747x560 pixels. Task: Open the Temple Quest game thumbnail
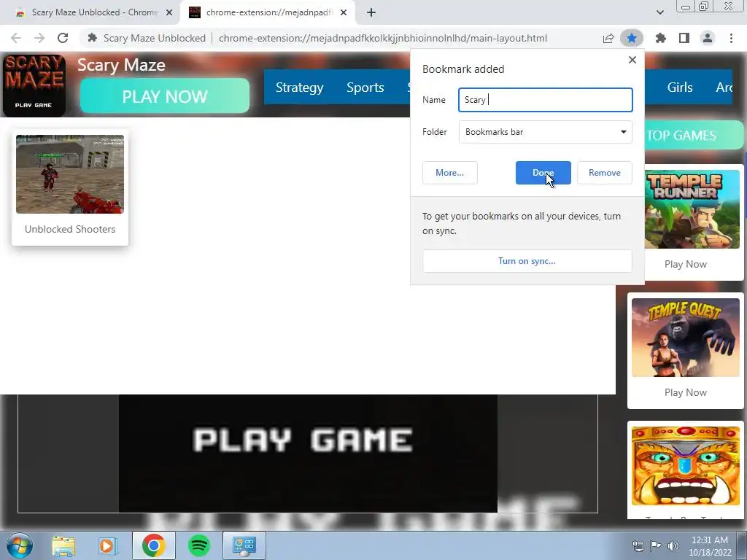tap(686, 338)
